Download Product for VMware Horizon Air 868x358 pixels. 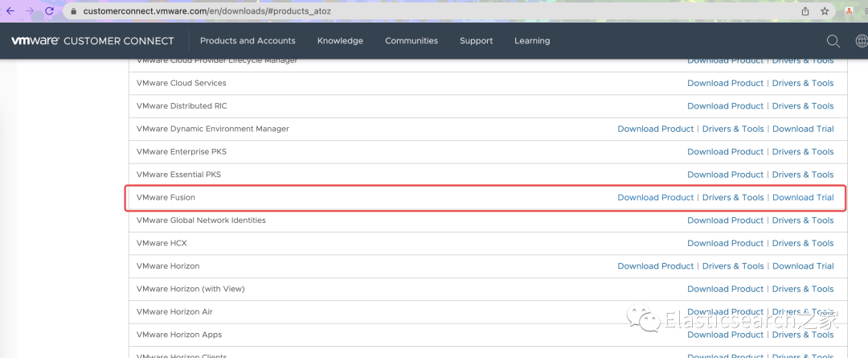[725, 311]
